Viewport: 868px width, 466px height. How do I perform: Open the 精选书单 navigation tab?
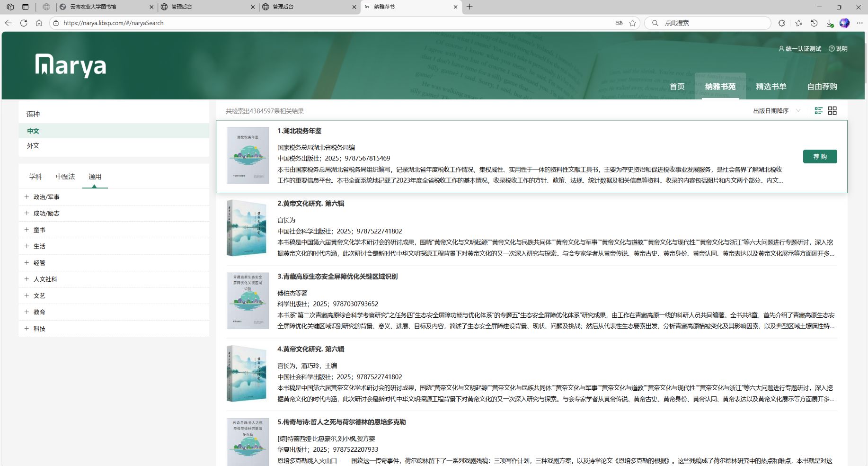tap(771, 86)
